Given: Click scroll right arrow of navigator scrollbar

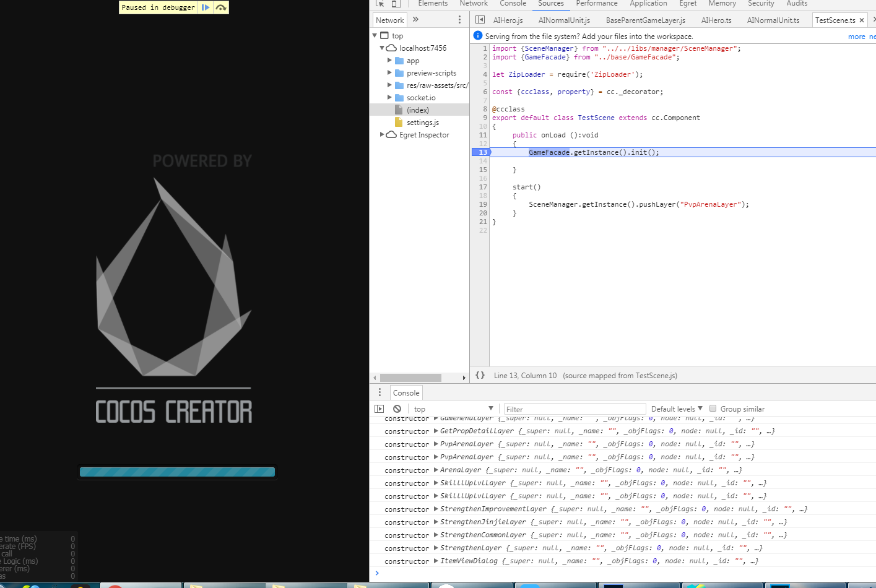Looking at the screenshot, I should 464,378.
